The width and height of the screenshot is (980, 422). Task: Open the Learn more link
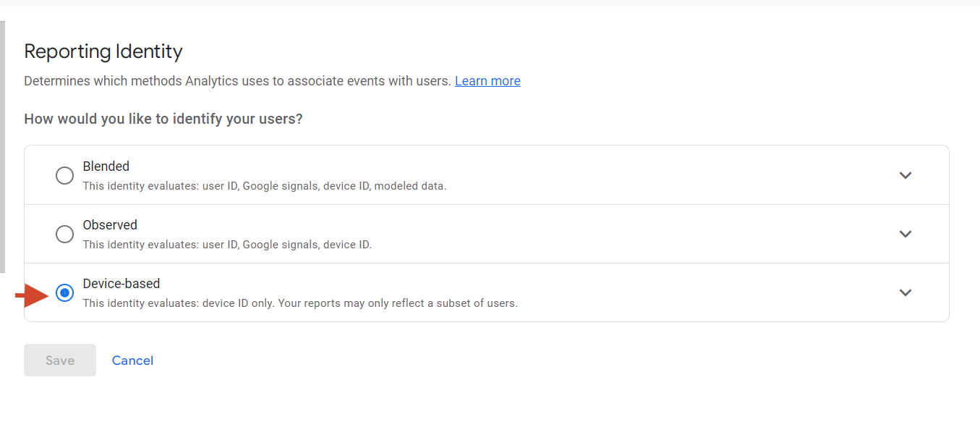[x=487, y=80]
